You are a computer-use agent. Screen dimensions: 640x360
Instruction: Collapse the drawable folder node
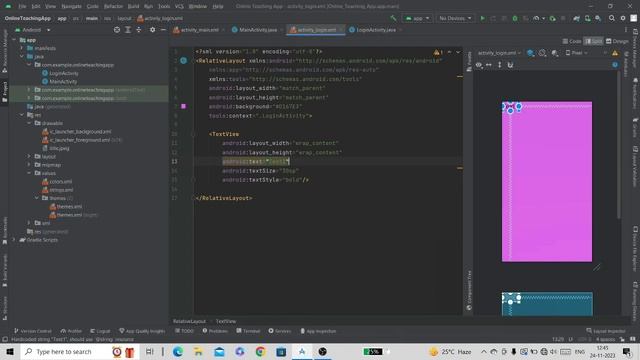(x=29, y=123)
